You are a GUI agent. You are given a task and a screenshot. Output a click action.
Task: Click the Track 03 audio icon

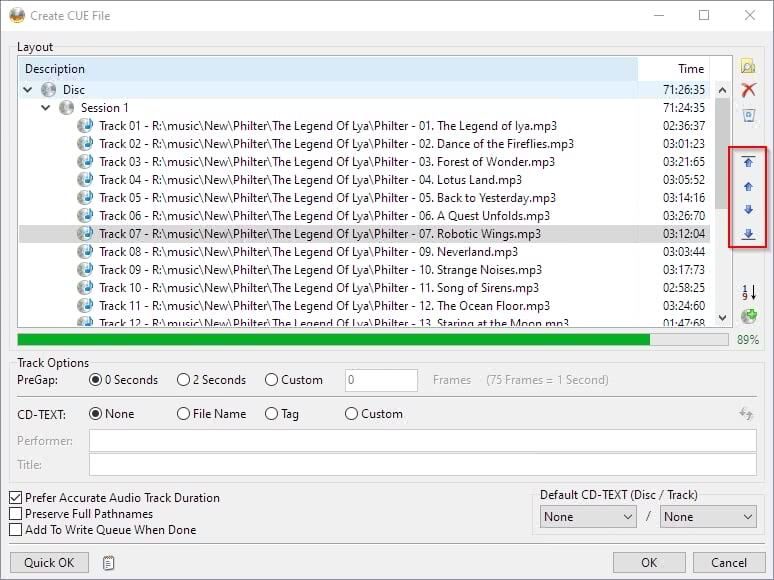click(x=85, y=162)
